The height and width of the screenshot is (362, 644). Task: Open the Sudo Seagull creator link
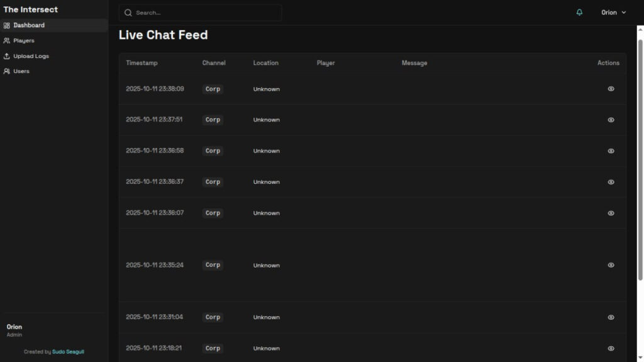coord(68,352)
